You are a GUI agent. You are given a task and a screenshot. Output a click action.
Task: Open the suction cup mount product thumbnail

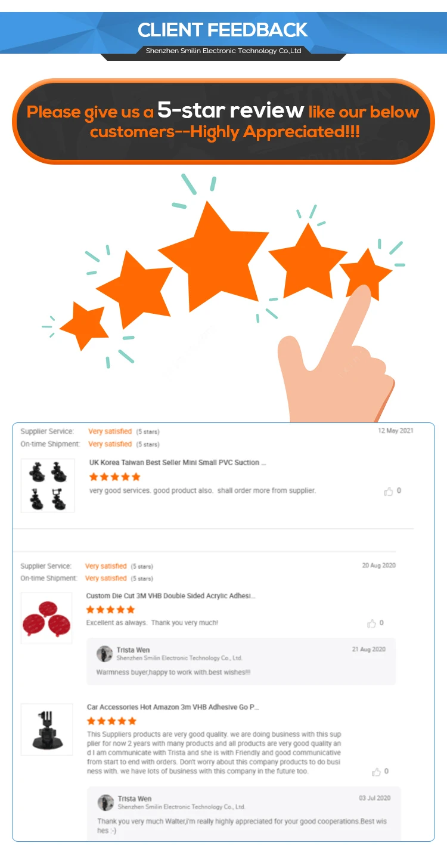(48, 486)
